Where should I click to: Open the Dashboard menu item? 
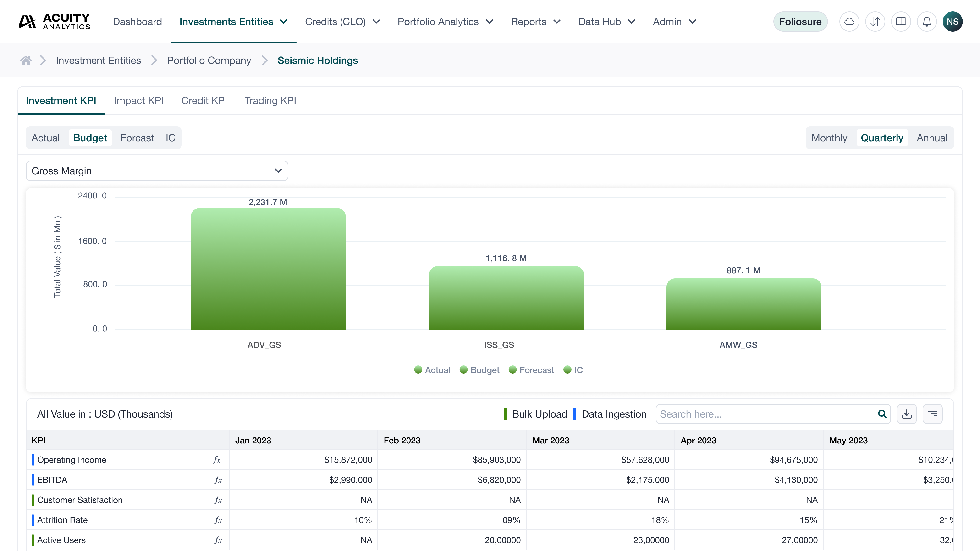pos(137,22)
